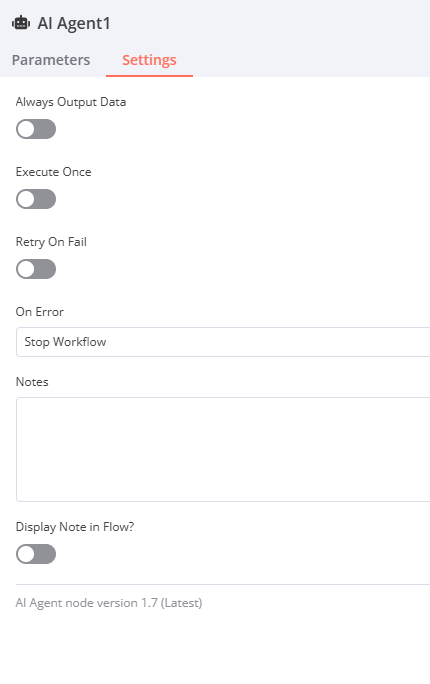Focus the Notes text area
The width and height of the screenshot is (430, 684).
click(x=223, y=449)
